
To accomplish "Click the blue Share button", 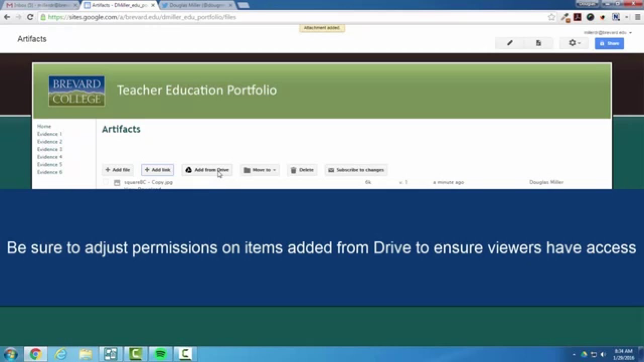I will 609,43.
